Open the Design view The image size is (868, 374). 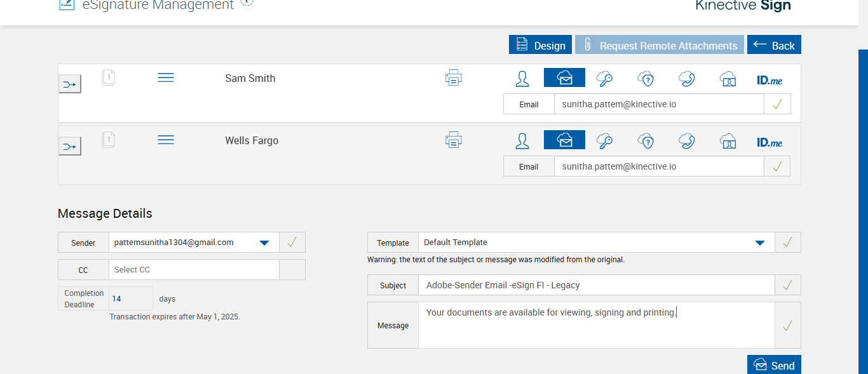coord(540,45)
